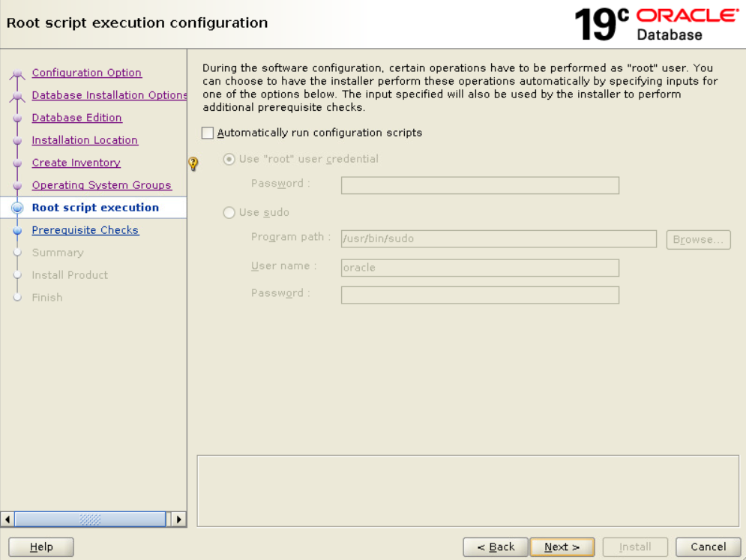
Task: Select Use "root" user credential radio
Action: (229, 159)
